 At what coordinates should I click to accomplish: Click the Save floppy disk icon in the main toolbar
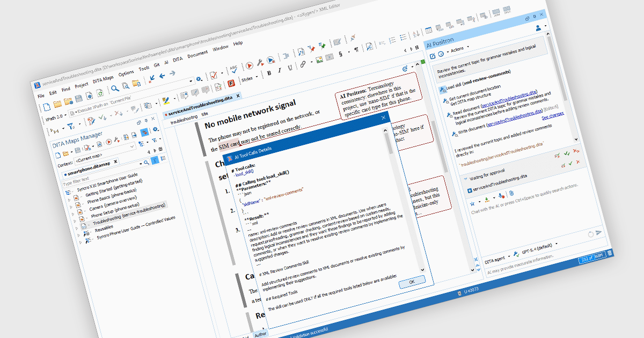point(78,98)
